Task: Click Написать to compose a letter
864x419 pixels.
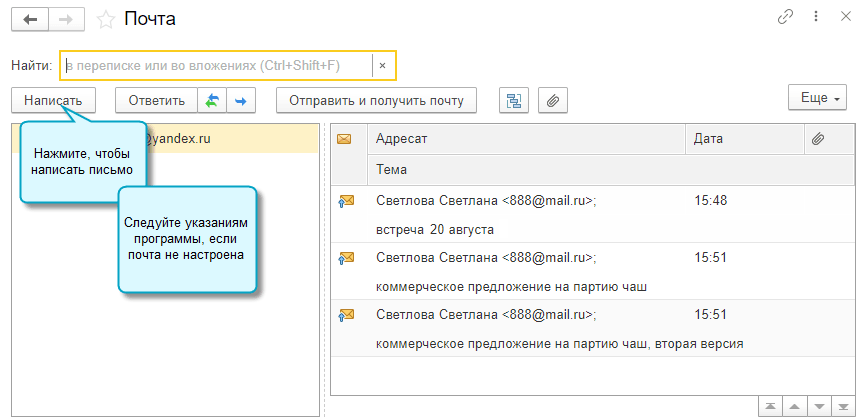Action: click(x=53, y=100)
